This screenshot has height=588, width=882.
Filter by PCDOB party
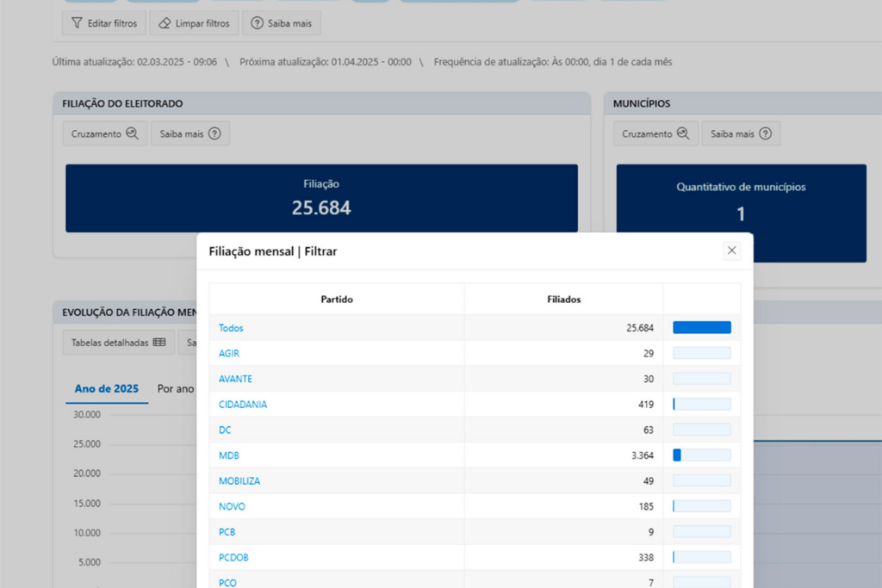pyautogui.click(x=233, y=558)
